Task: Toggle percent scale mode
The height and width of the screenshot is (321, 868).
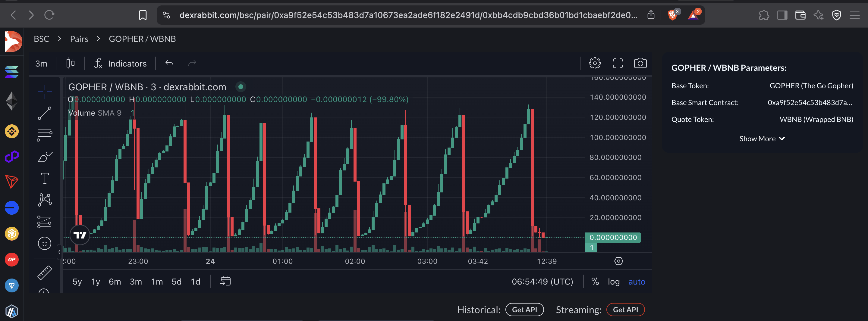Action: tap(595, 282)
